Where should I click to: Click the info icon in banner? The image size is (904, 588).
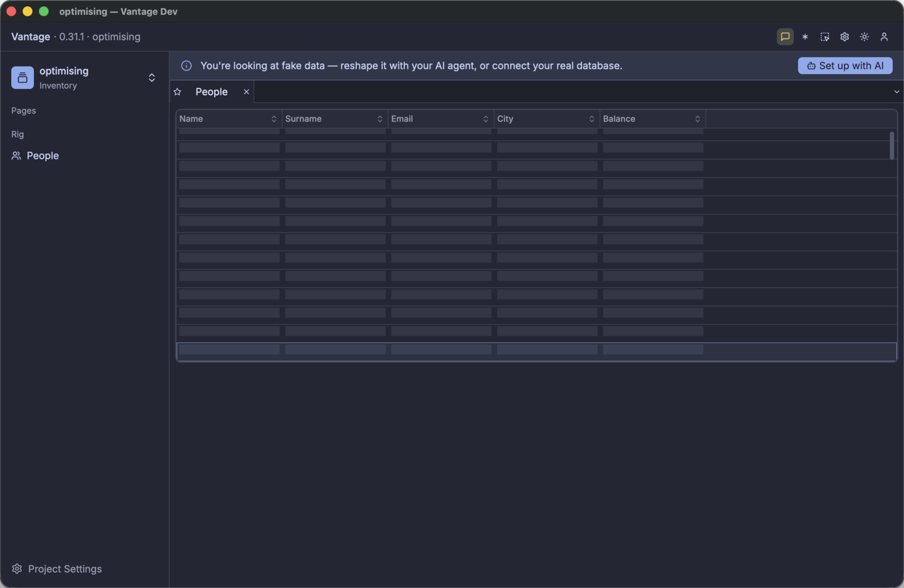tap(186, 66)
